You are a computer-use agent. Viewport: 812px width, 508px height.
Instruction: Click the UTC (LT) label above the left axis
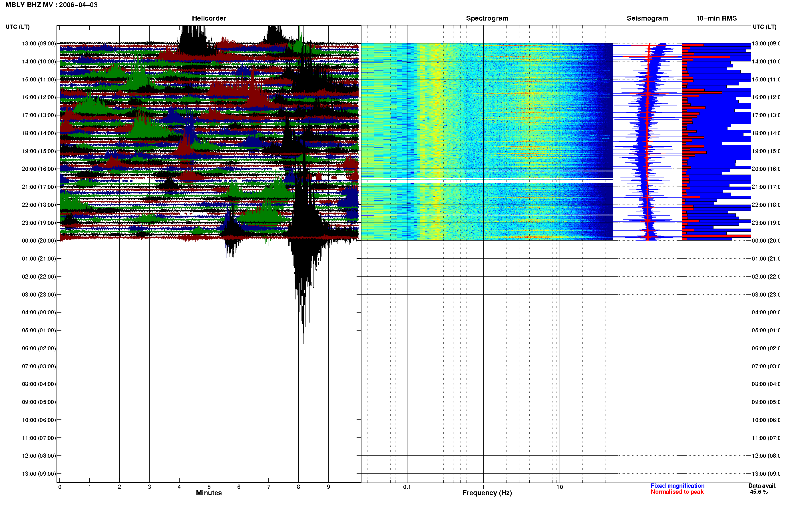[17, 27]
